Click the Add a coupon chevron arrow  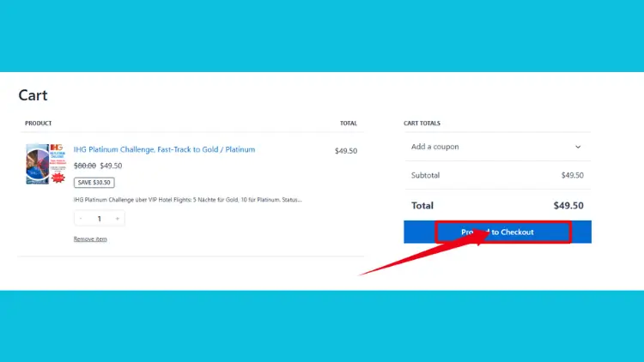(578, 147)
